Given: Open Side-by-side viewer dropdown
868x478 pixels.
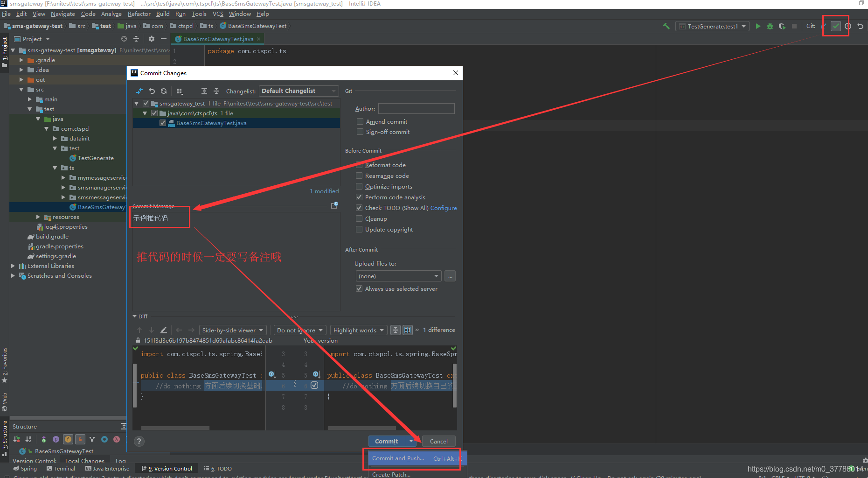Looking at the screenshot, I should click(x=233, y=330).
